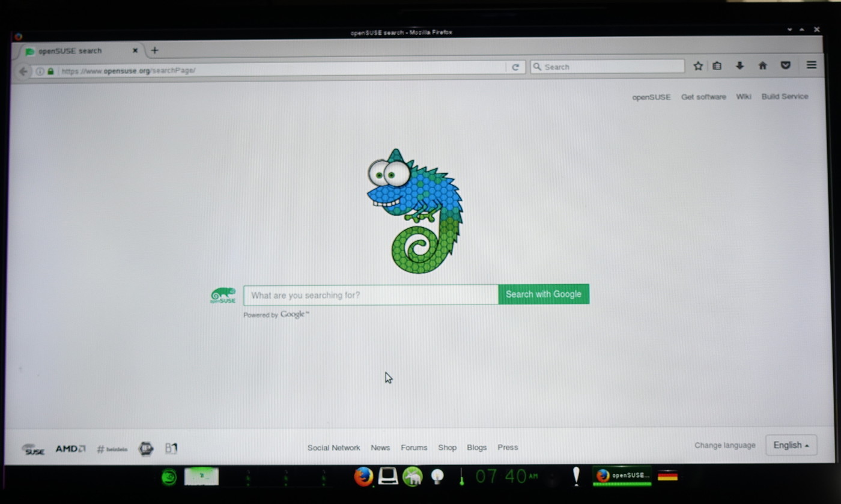Open the News footer link

tap(380, 448)
